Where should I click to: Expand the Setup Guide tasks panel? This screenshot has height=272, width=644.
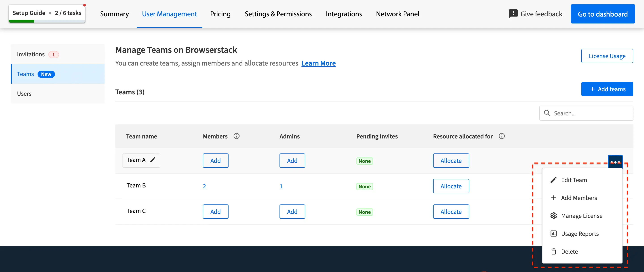47,13
